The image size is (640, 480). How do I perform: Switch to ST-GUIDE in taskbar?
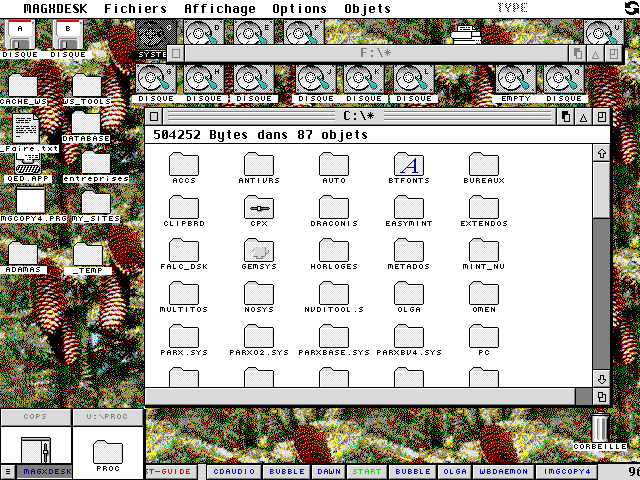[171, 471]
